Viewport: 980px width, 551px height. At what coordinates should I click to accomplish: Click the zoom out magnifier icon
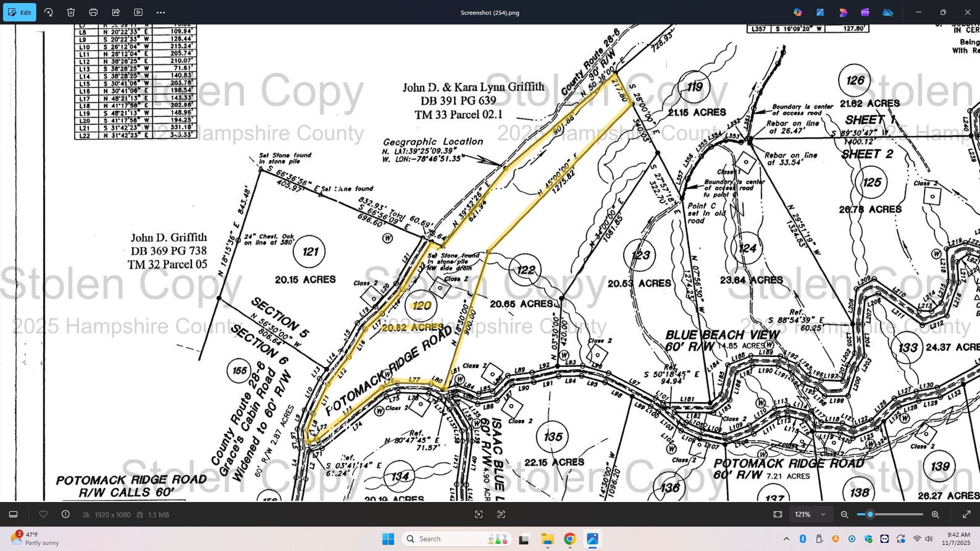(x=845, y=514)
